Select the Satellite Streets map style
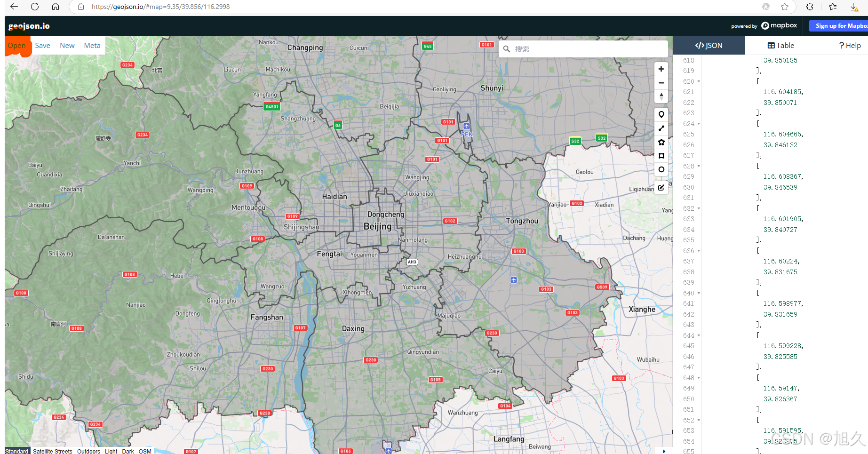This screenshot has height=454, width=868. tap(53, 451)
